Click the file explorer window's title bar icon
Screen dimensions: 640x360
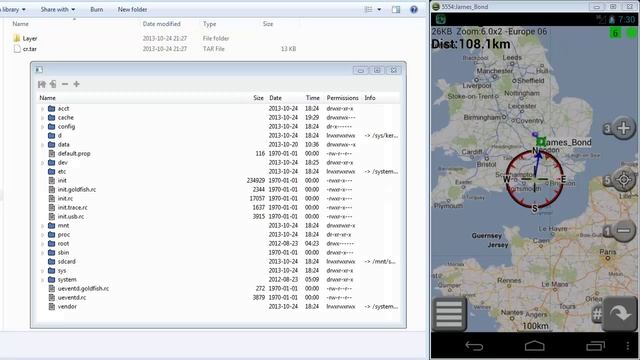tap(39, 70)
